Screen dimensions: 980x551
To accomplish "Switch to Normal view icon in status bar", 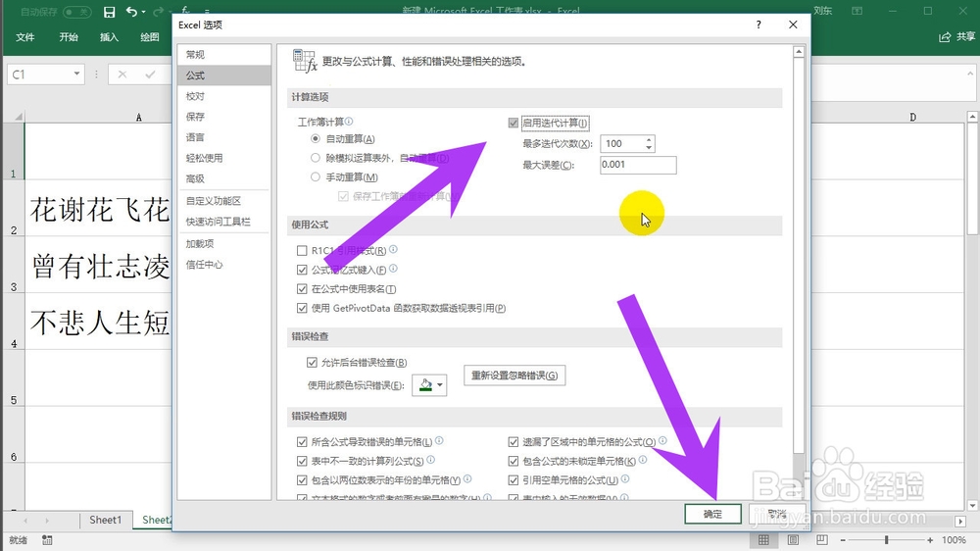I will point(763,540).
